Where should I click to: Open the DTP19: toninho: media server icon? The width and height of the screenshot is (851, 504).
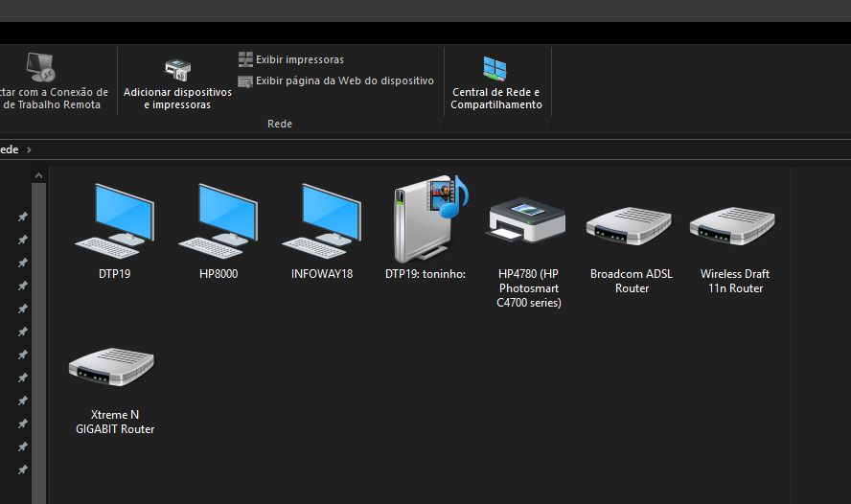pyautogui.click(x=430, y=218)
